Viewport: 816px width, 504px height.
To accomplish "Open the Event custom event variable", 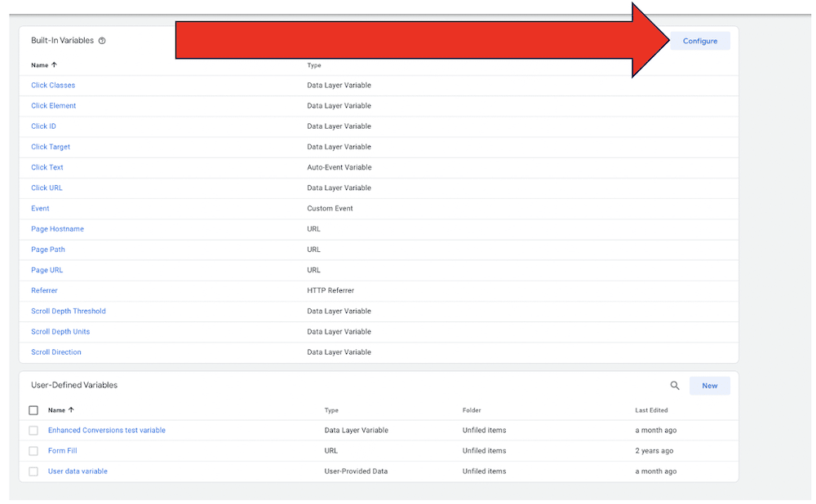I will (x=39, y=208).
